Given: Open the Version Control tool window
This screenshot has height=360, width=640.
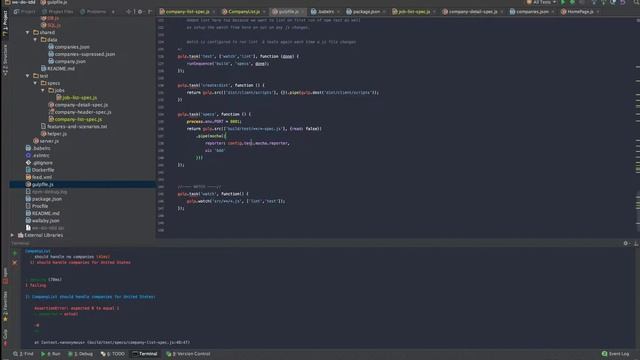Looking at the screenshot, I should pos(188,354).
